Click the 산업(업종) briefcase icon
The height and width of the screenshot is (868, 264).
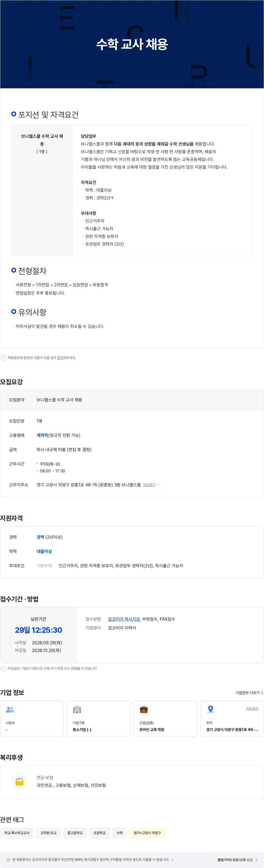[144, 709]
